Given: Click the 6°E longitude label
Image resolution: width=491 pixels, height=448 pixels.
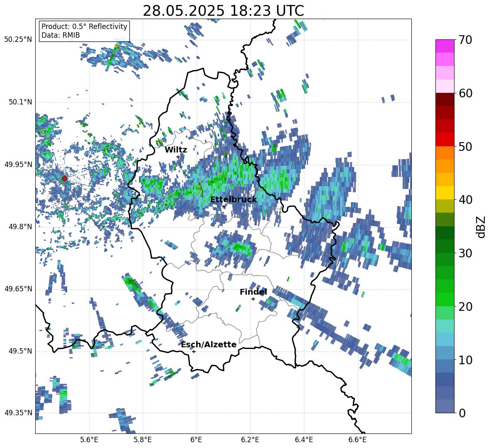Looking at the screenshot, I should click(x=196, y=440).
